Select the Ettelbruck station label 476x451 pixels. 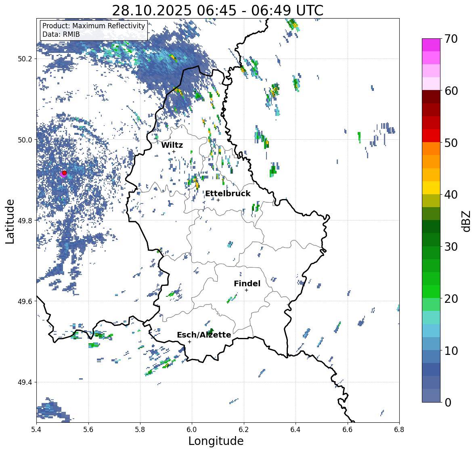228,193
